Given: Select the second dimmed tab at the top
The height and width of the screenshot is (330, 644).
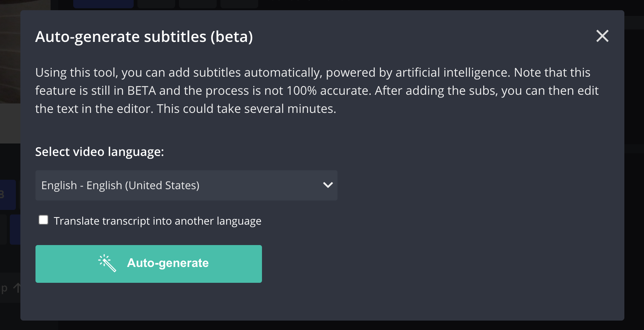Looking at the screenshot, I should (x=156, y=4).
